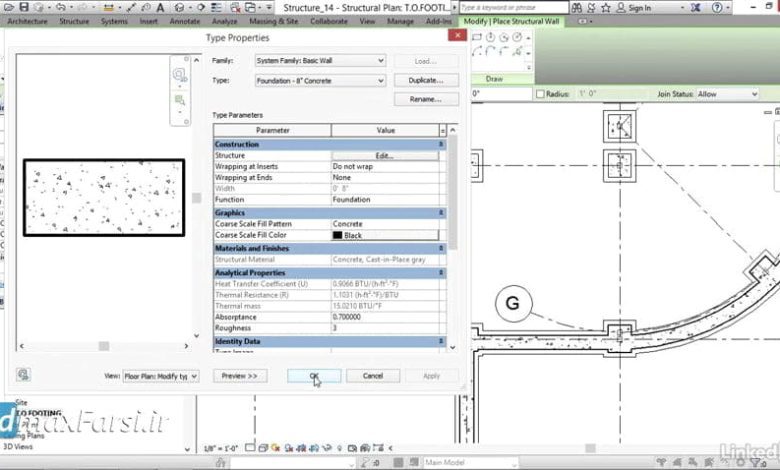This screenshot has width=780, height=470.
Task: Select the circumscribed polygon draw tool
Action: pyautogui.click(x=504, y=37)
